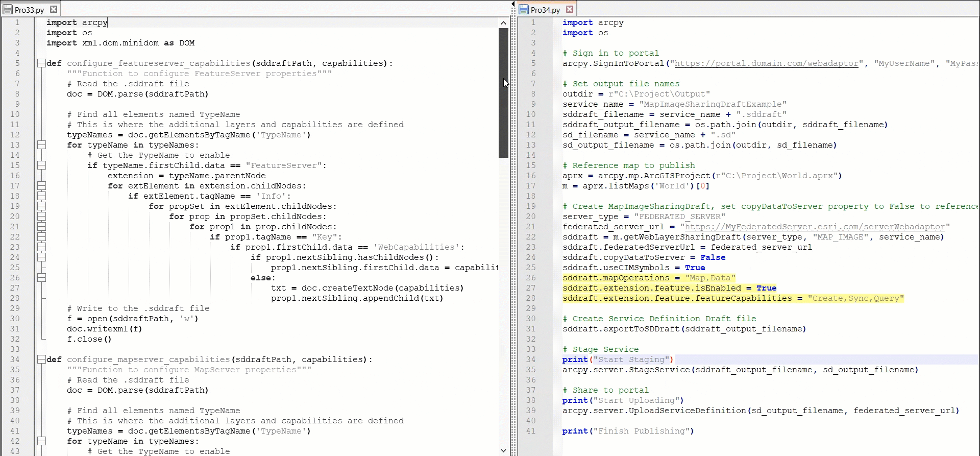Click the 'doc = DOM.parse(sddraftPath)' line 8
980x456 pixels.
[138, 94]
